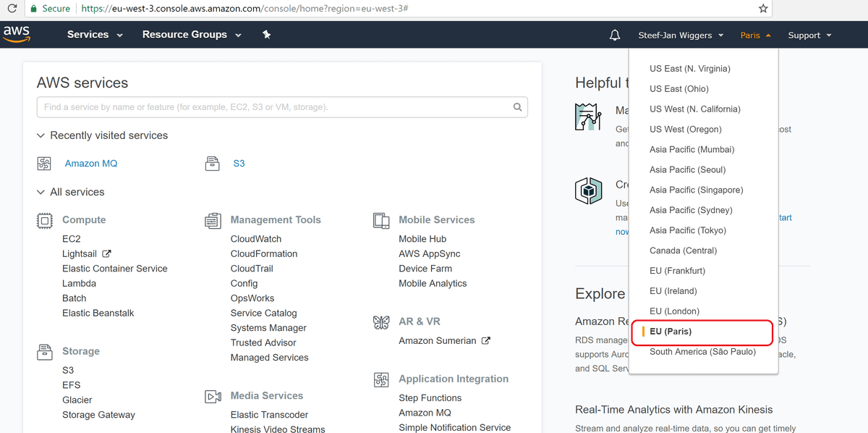The height and width of the screenshot is (433, 868).
Task: Open the Trusted Advisor link
Action: click(x=263, y=343)
